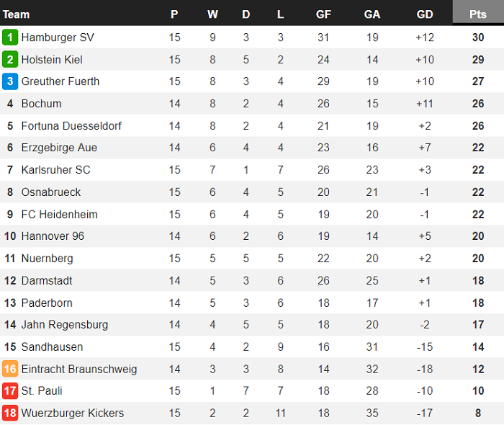Select Karlsruher SC in the table
Image resolution: width=504 pixels, height=425 pixels.
[56, 170]
